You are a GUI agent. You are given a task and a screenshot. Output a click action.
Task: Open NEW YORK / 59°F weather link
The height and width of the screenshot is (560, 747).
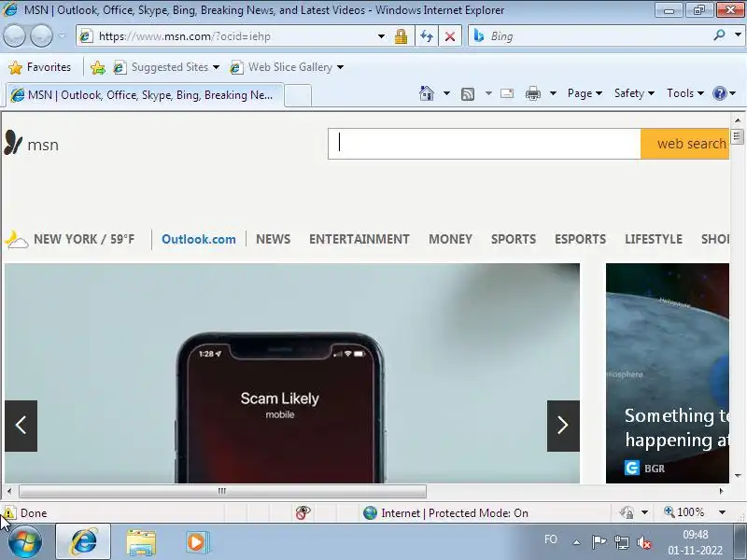[x=84, y=239]
